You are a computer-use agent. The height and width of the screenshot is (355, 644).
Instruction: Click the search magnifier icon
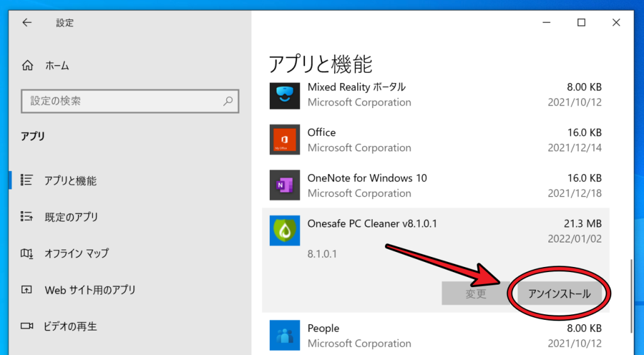tap(228, 101)
